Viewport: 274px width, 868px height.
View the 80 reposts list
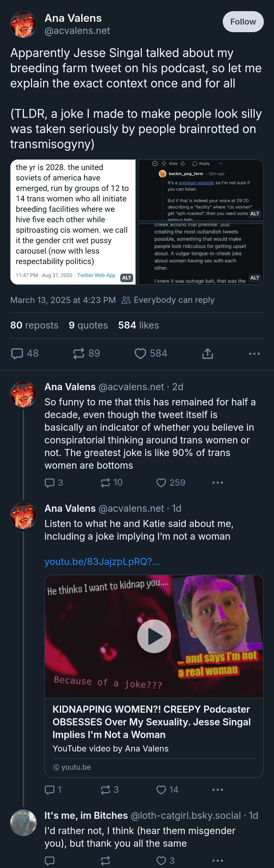pos(34,325)
